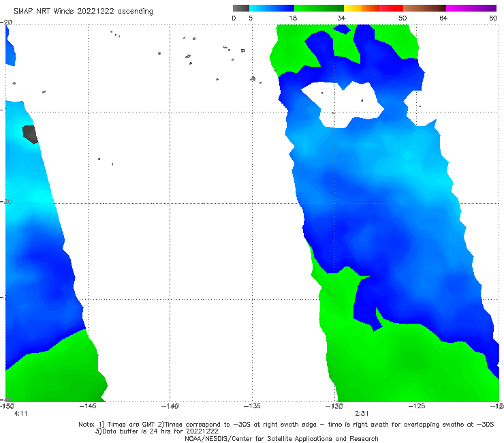Click the colorbar label '34'
This screenshot has width=504, height=443.
[x=341, y=18]
